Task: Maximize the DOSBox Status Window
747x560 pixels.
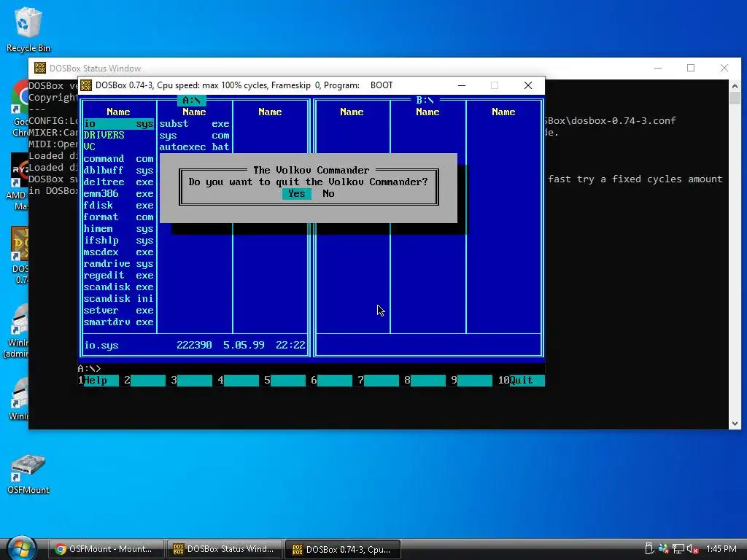Action: coord(691,68)
